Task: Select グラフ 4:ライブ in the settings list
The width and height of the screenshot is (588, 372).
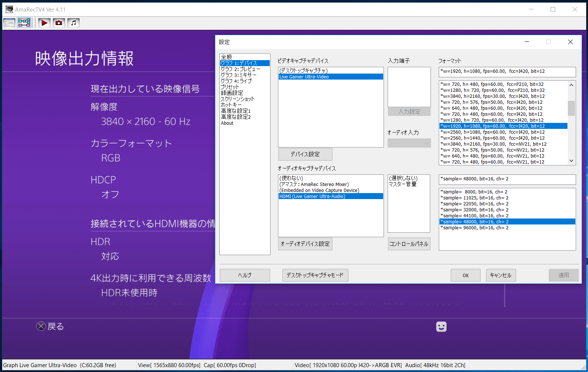Action: pyautogui.click(x=245, y=81)
